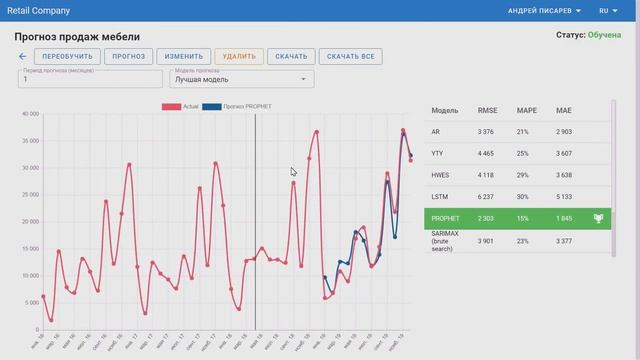This screenshot has height=360, width=640.
Task: Open the АНДРЕЙ ПИСАРЕВ user menu
Action: coord(544,11)
